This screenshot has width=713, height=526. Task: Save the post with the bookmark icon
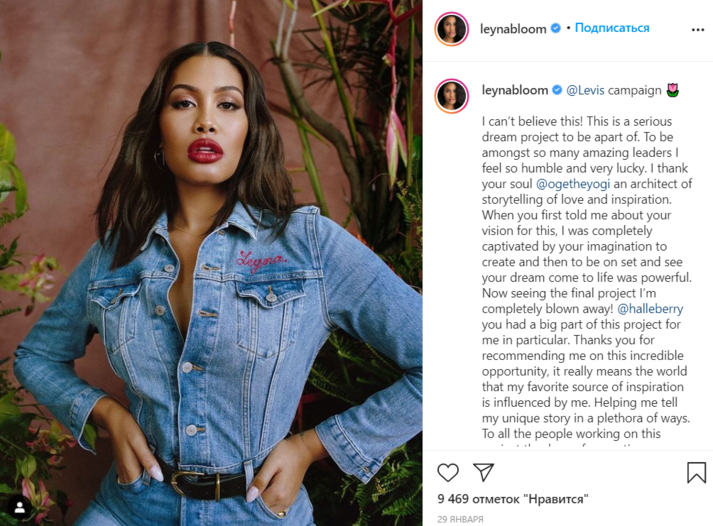pyautogui.click(x=696, y=472)
